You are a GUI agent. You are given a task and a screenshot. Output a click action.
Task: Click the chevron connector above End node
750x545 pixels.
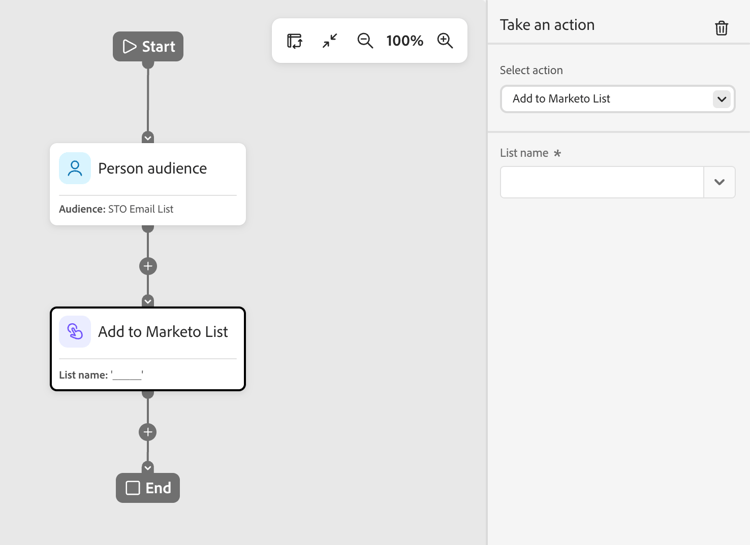pos(148,467)
